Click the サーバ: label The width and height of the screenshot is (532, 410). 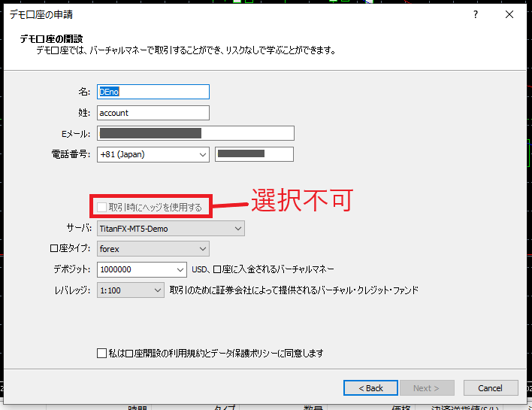pos(79,228)
